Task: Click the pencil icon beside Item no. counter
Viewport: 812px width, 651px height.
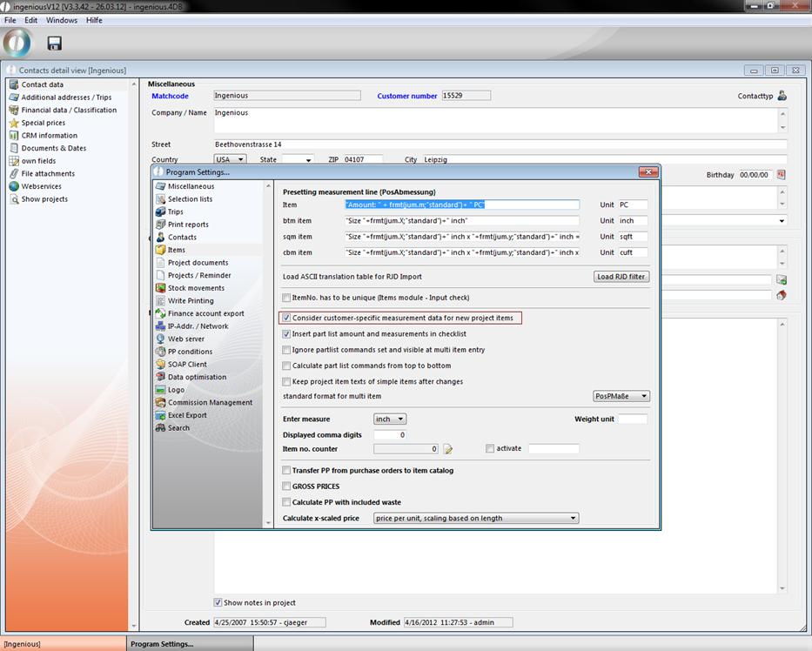Action: tap(448, 449)
